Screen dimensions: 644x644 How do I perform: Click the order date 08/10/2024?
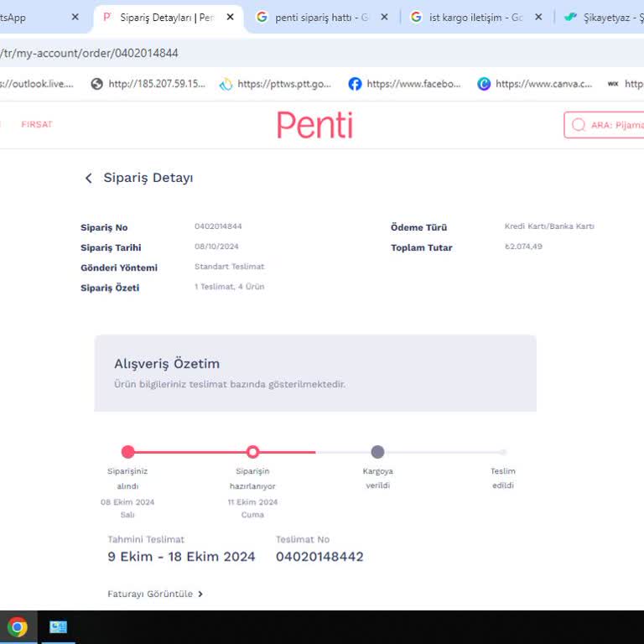point(216,247)
